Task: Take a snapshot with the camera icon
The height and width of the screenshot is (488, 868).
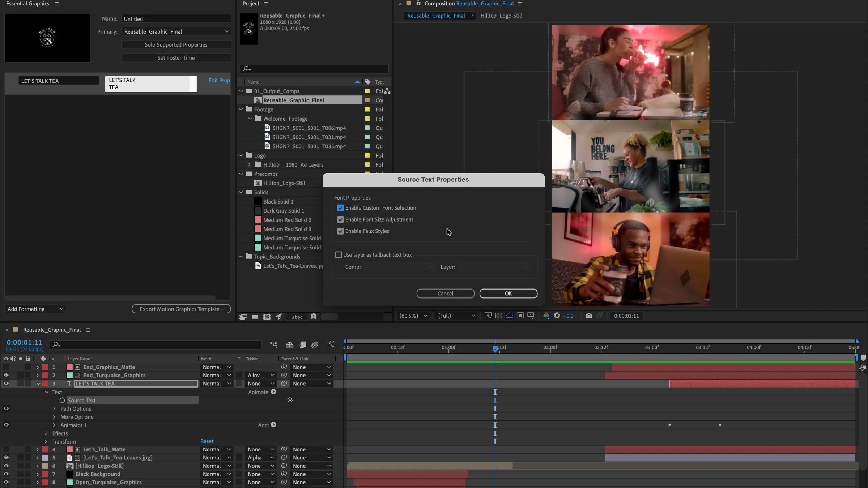Action: [588, 316]
